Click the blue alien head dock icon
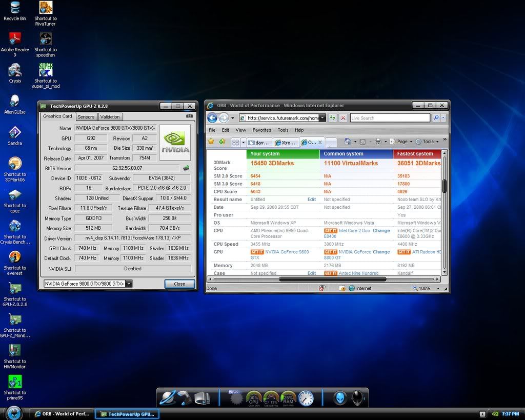Image resolution: width=525 pixels, height=420 pixels. [339, 398]
